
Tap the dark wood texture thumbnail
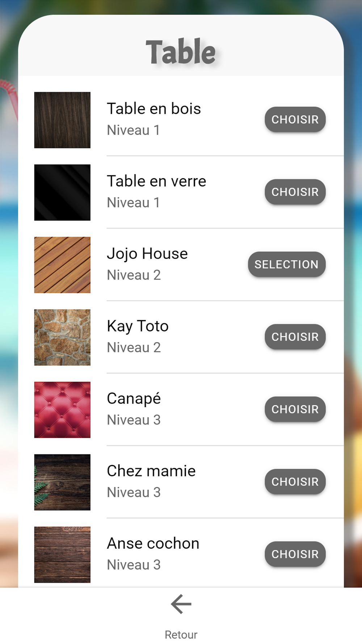click(x=62, y=120)
